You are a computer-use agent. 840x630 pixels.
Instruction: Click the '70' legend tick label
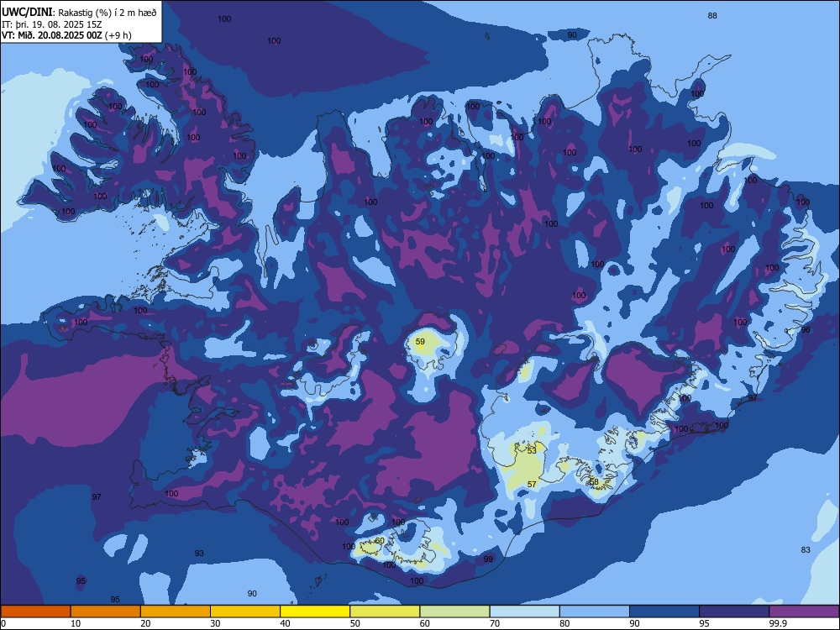coord(495,623)
